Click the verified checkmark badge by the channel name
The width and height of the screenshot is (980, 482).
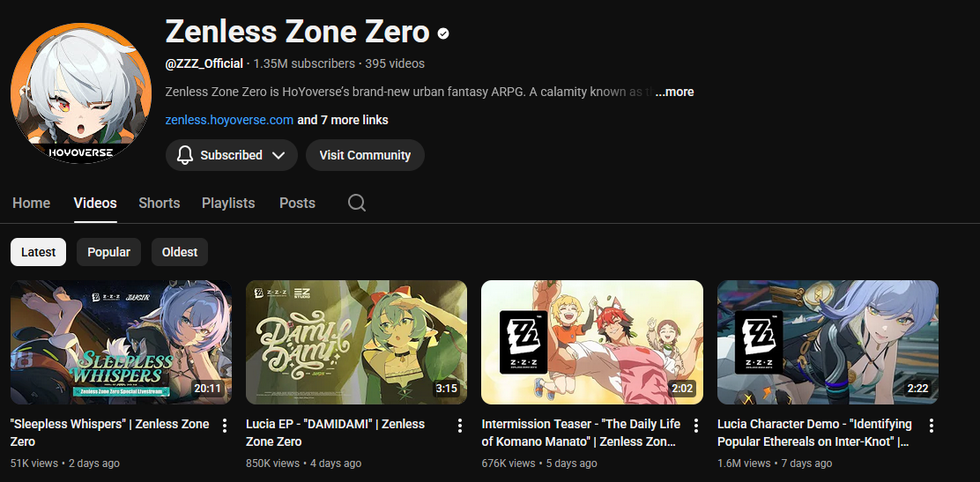tap(443, 33)
